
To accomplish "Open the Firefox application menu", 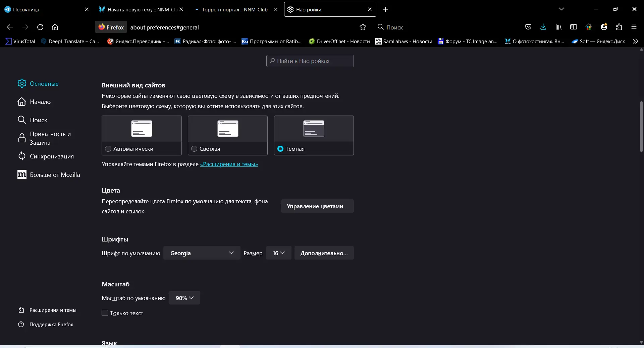I will point(634,27).
